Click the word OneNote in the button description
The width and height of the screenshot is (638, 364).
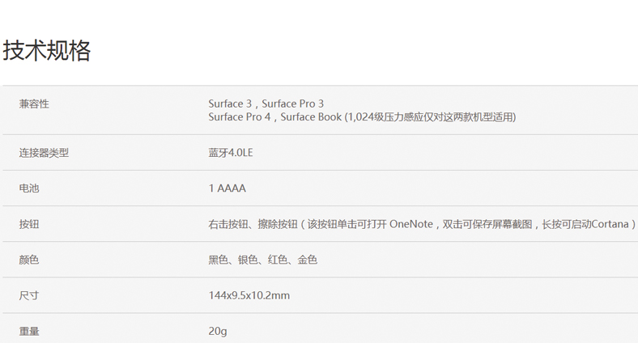pos(410,224)
